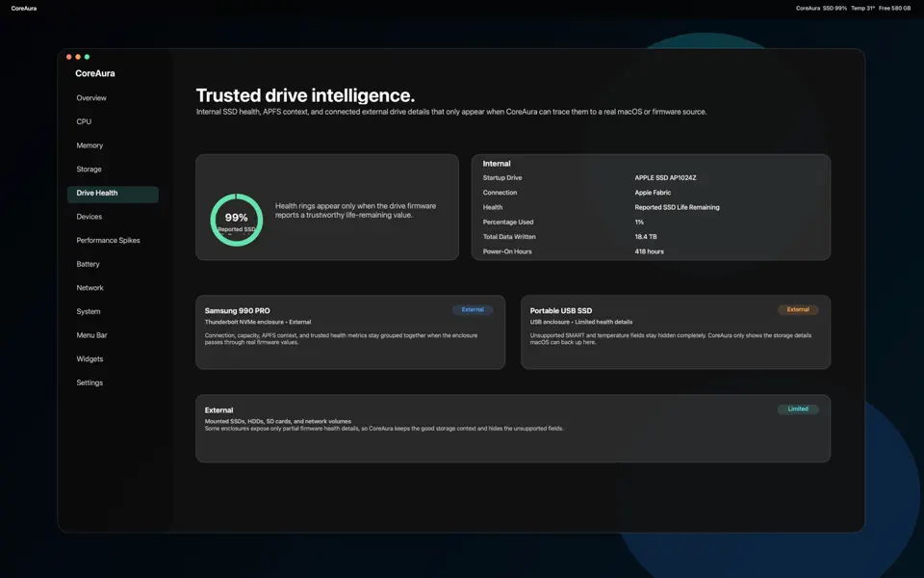Click the Total Data Written label
924x578 pixels.
point(509,237)
